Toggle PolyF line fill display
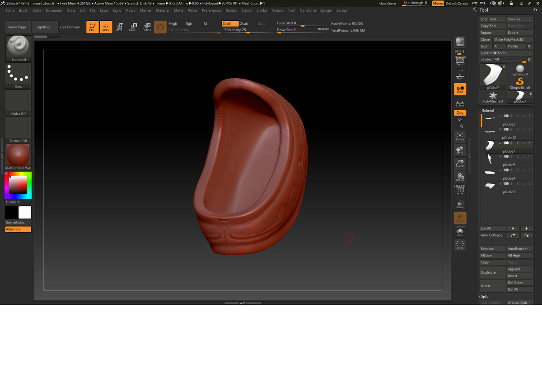The image size is (542, 392). 460,190
